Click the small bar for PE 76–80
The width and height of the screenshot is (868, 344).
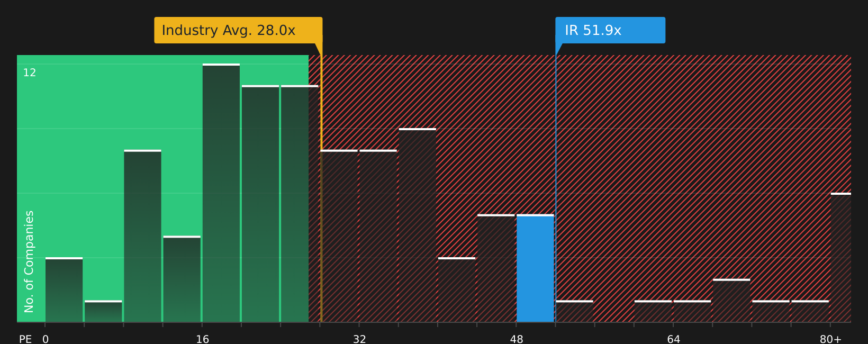tap(810, 311)
